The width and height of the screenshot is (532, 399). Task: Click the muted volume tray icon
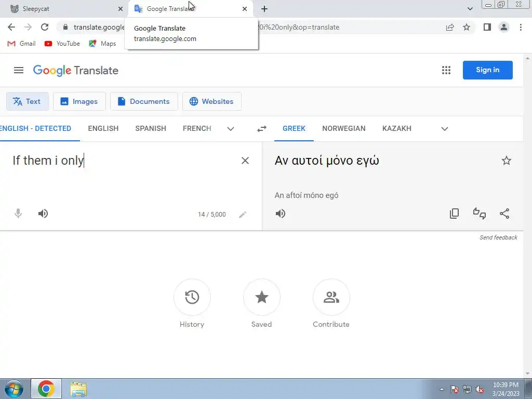pos(480,389)
